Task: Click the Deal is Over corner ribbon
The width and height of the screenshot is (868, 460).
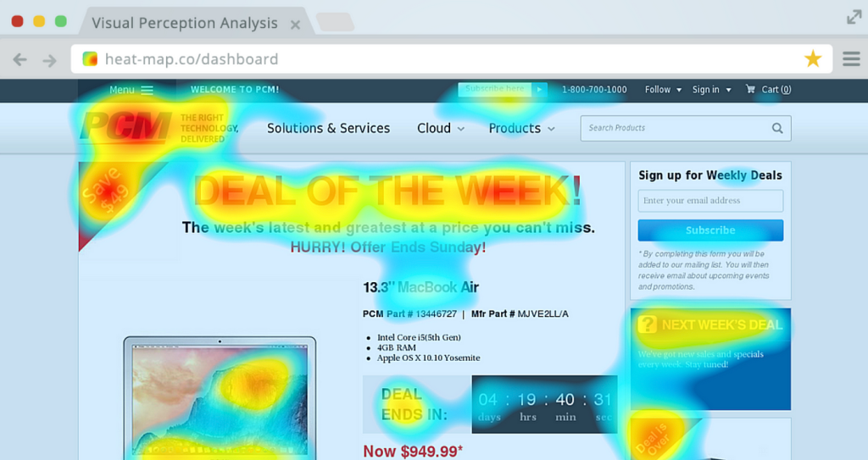Action: (x=656, y=439)
